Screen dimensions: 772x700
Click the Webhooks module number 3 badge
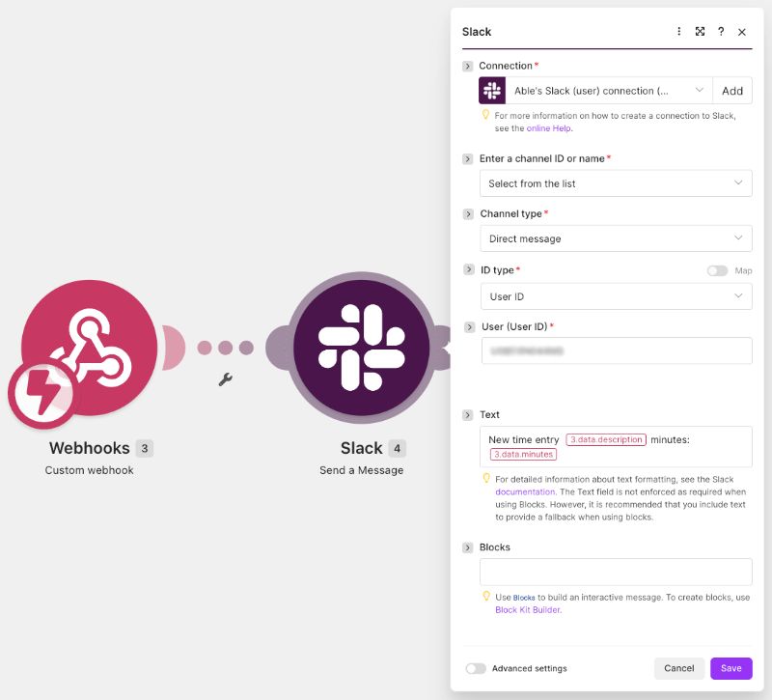point(145,448)
